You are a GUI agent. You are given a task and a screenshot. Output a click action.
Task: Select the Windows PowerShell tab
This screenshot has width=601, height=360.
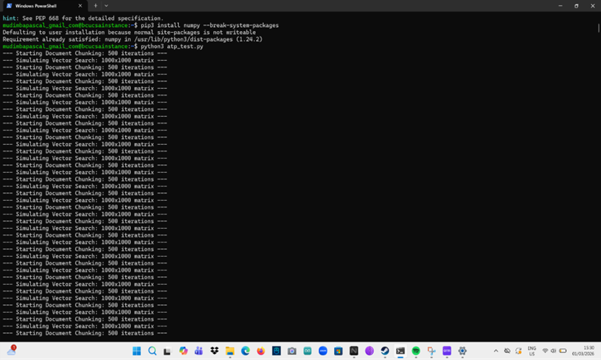pos(44,6)
